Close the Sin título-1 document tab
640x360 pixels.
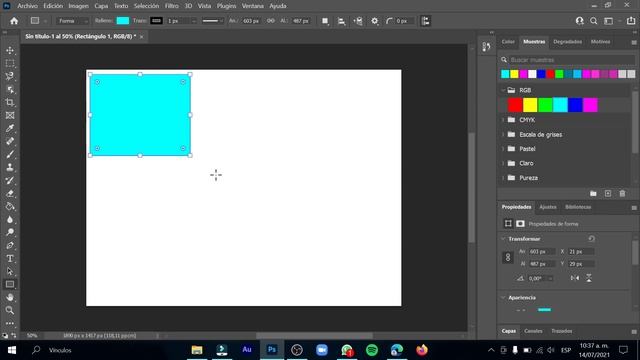[141, 37]
